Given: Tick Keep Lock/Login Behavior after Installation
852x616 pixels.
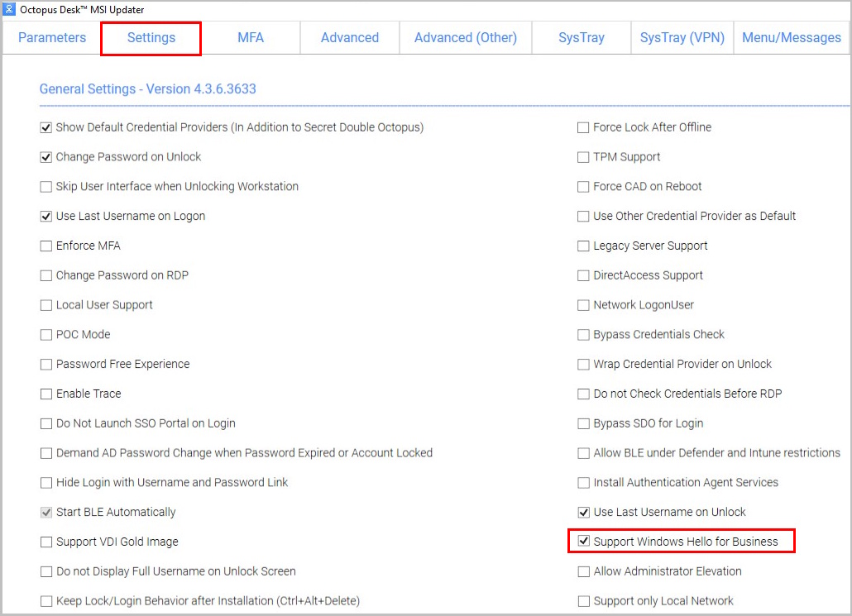Looking at the screenshot, I should [x=46, y=601].
